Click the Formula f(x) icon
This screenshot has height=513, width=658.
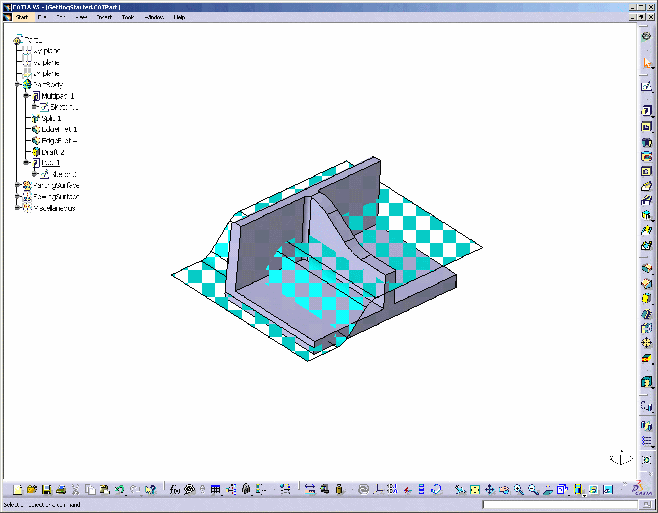pos(174,490)
